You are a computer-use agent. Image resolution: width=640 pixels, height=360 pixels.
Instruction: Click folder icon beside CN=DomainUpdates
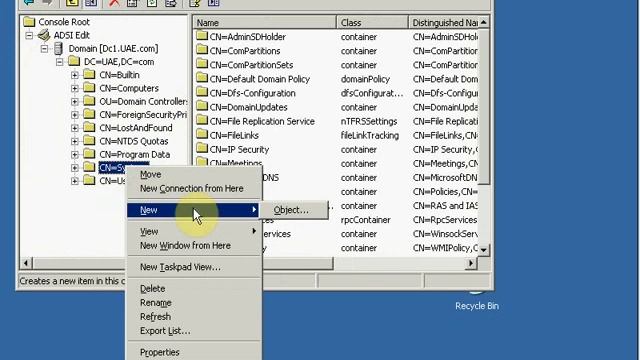tap(202, 107)
